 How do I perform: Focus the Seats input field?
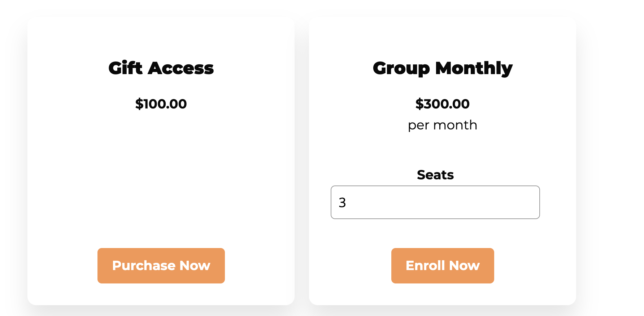pos(435,202)
